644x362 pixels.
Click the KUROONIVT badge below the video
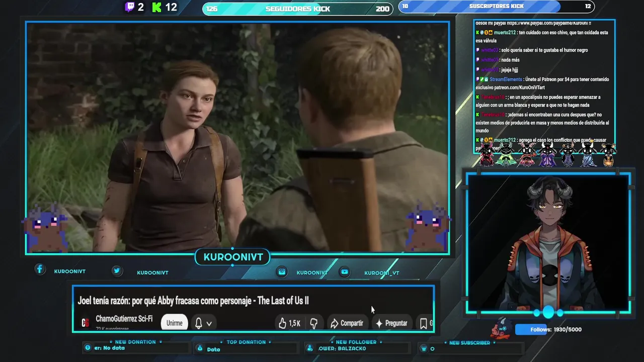click(x=233, y=257)
